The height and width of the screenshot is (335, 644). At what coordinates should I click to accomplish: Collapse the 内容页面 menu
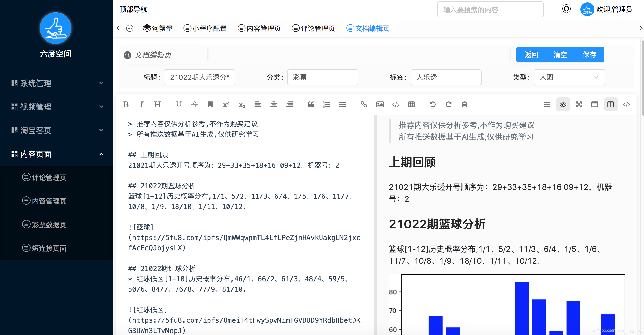click(x=56, y=154)
